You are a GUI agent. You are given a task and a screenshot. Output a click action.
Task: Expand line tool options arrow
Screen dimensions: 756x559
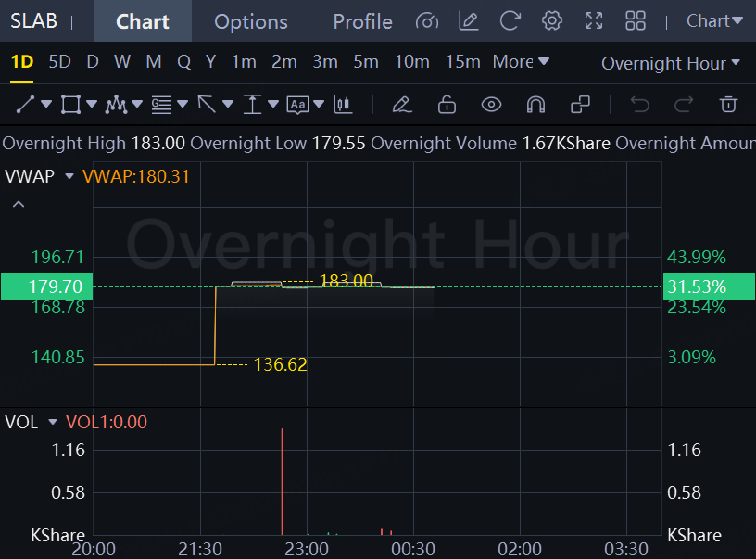46,104
